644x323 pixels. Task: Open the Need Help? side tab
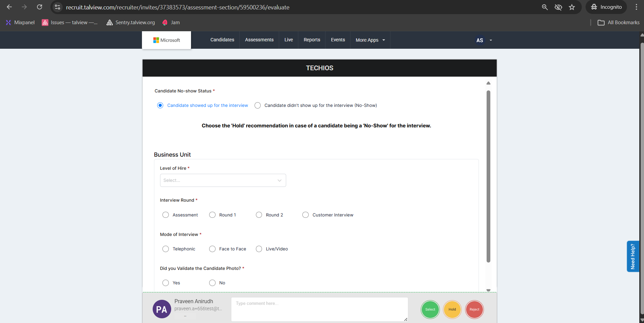click(x=633, y=256)
